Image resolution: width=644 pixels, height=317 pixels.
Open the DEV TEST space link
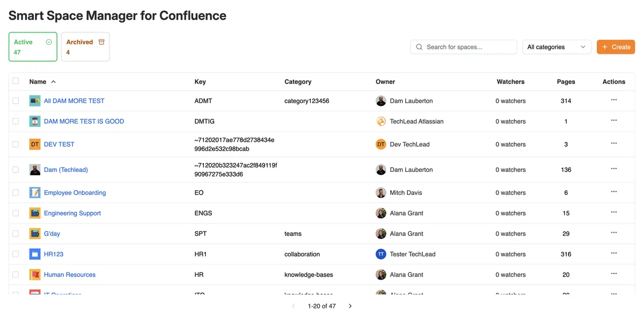(59, 144)
